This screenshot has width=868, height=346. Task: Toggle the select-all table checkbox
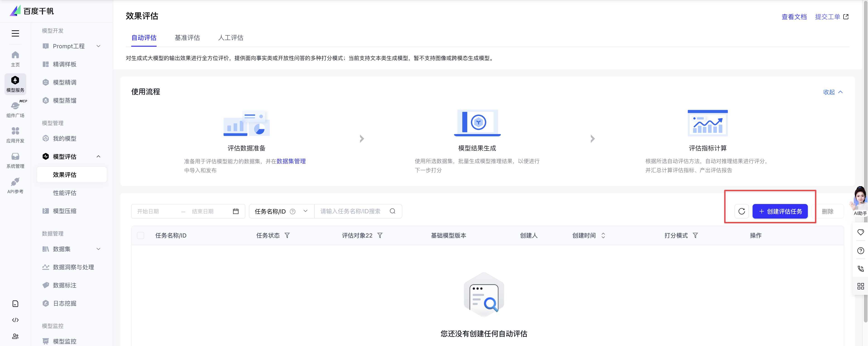point(141,235)
